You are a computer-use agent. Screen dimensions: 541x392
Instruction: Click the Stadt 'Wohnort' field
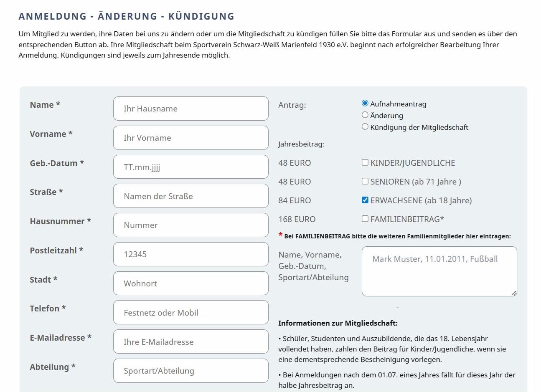190,283
